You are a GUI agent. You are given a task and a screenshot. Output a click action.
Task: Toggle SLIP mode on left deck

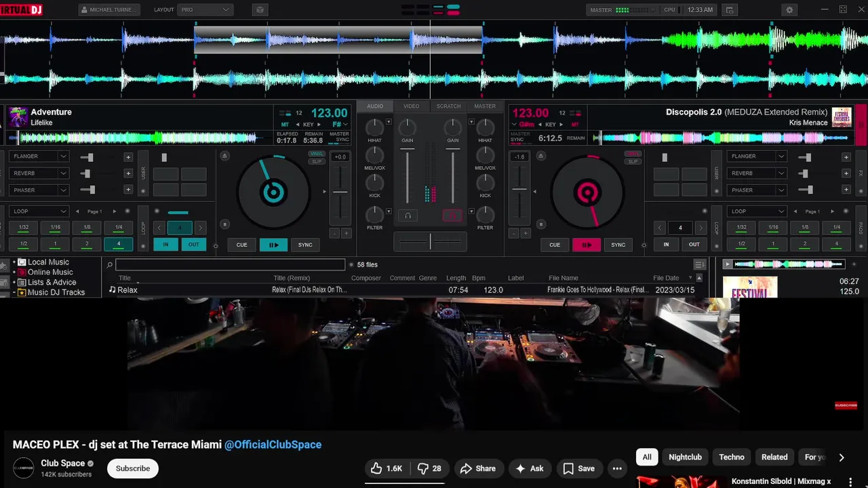tap(317, 161)
